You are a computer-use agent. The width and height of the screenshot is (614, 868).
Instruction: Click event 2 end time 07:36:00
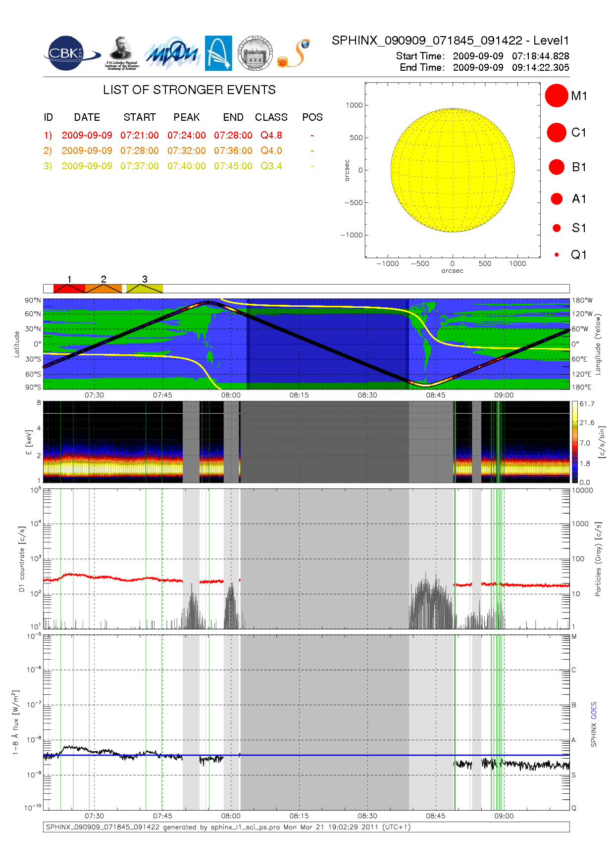[x=233, y=150]
